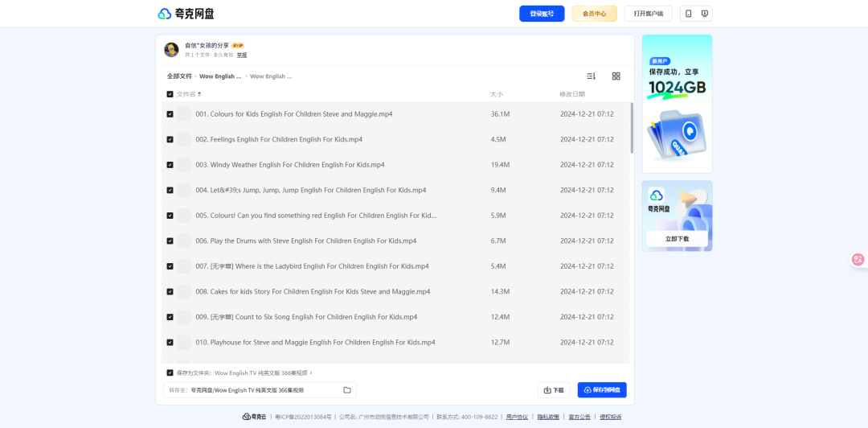Screen dimensions: 868x428
Task: Click the Quark cloud drive logo
Action: pos(186,14)
